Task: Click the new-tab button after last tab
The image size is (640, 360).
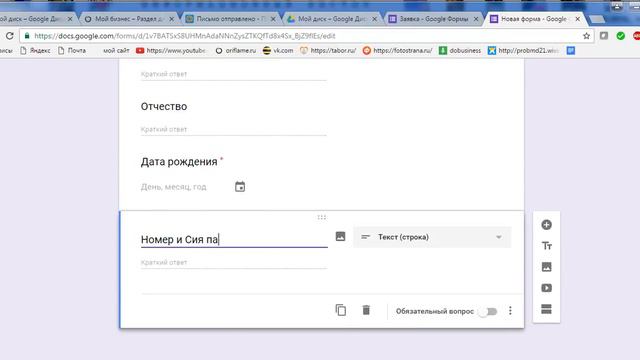Action: (x=596, y=19)
